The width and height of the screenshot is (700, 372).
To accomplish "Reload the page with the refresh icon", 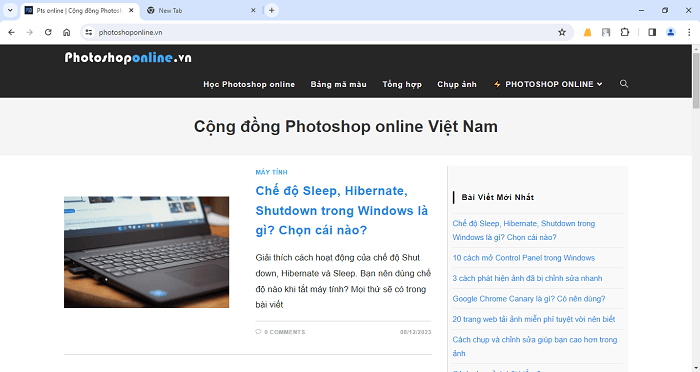I will [48, 32].
